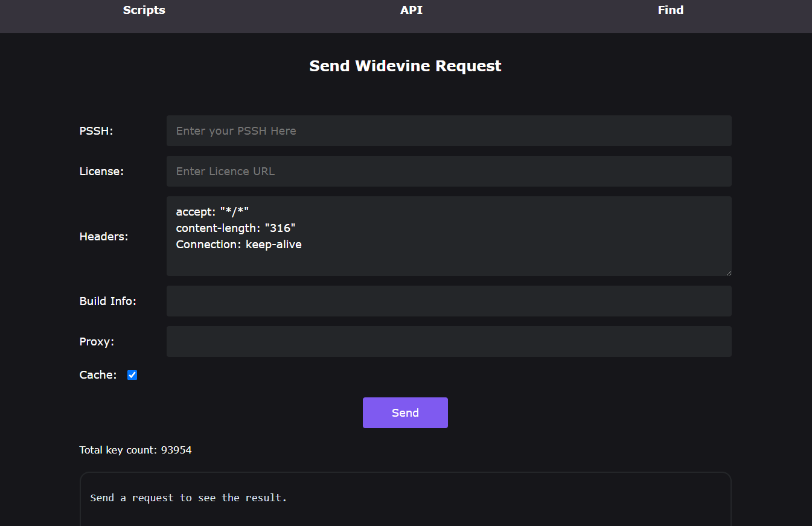The height and width of the screenshot is (526, 812).
Task: Click the Licence URL input box
Action: coord(449,172)
